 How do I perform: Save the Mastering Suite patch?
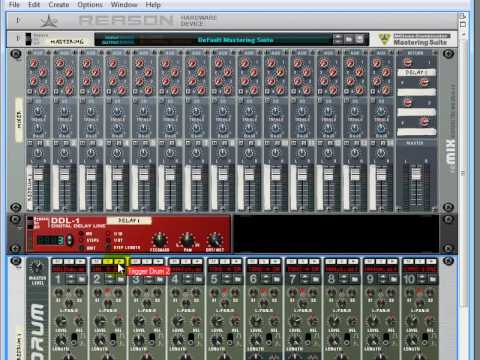359,39
